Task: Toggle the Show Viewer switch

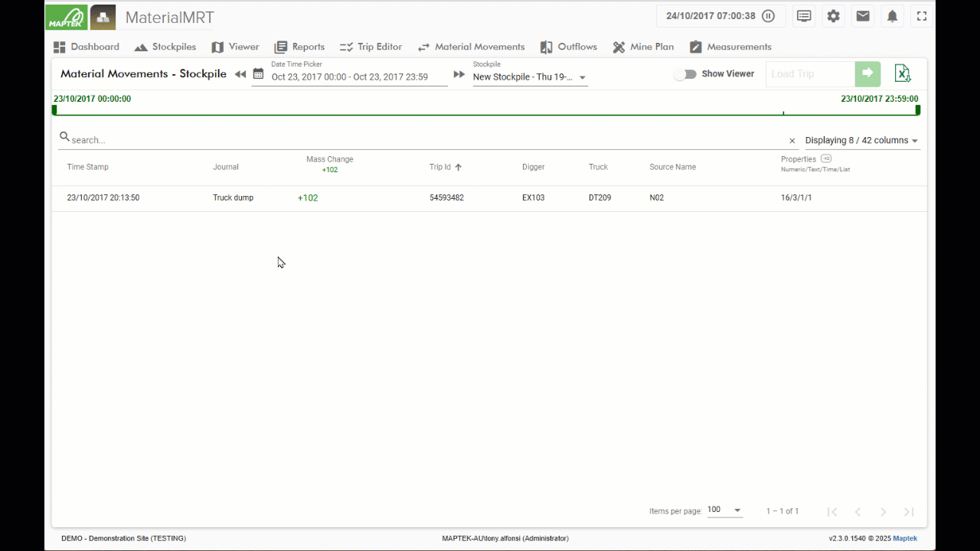Action: 684,74
